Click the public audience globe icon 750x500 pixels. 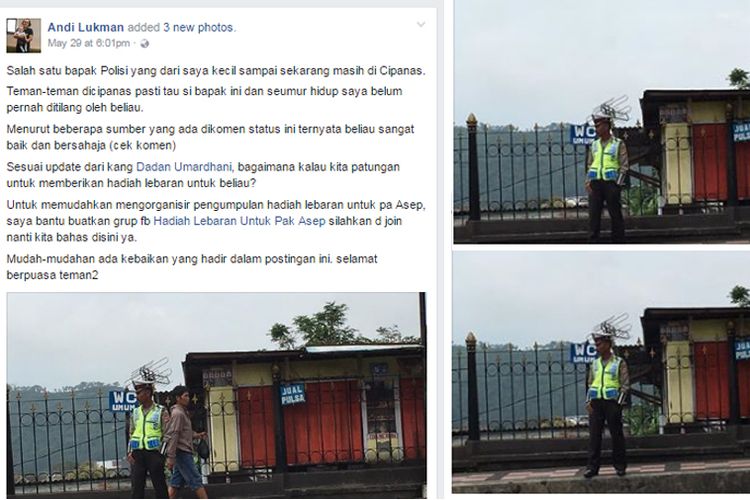(x=145, y=44)
